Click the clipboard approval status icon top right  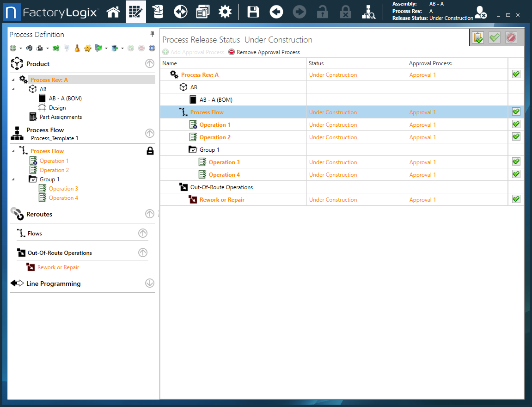pyautogui.click(x=477, y=37)
